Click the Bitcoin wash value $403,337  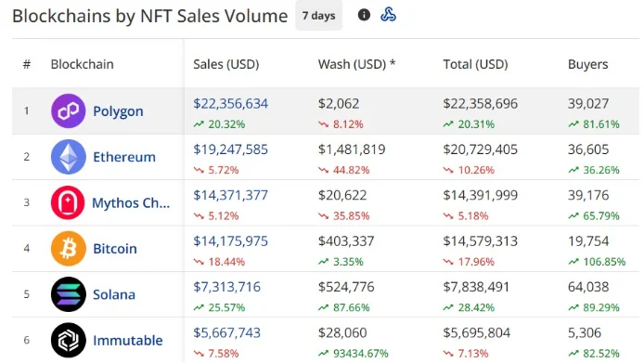pyautogui.click(x=346, y=240)
